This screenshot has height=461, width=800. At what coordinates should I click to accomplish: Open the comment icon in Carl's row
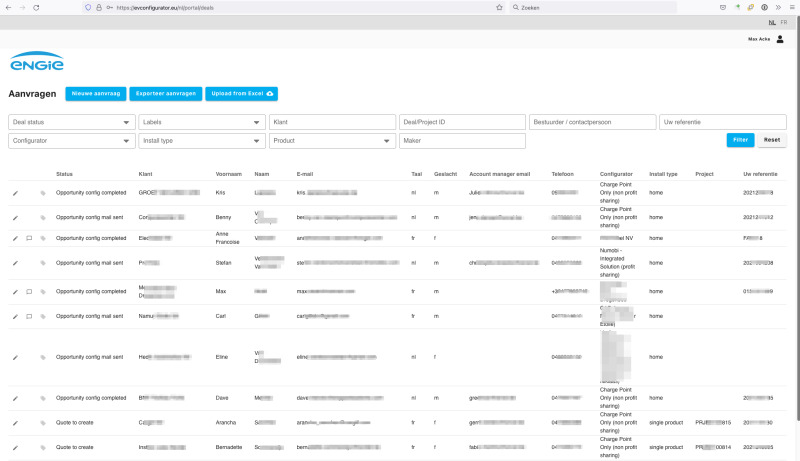(29, 316)
